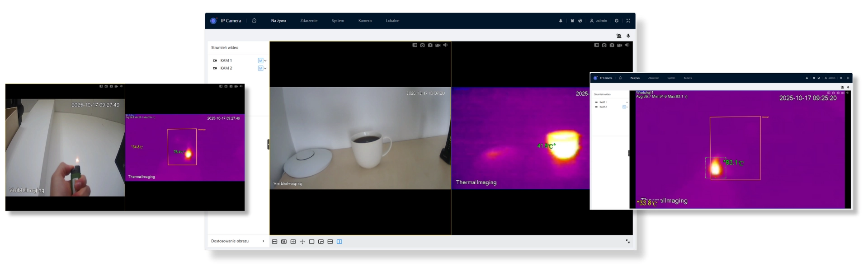Click the pan/move arrows icon in bottom toolbar

point(302,242)
